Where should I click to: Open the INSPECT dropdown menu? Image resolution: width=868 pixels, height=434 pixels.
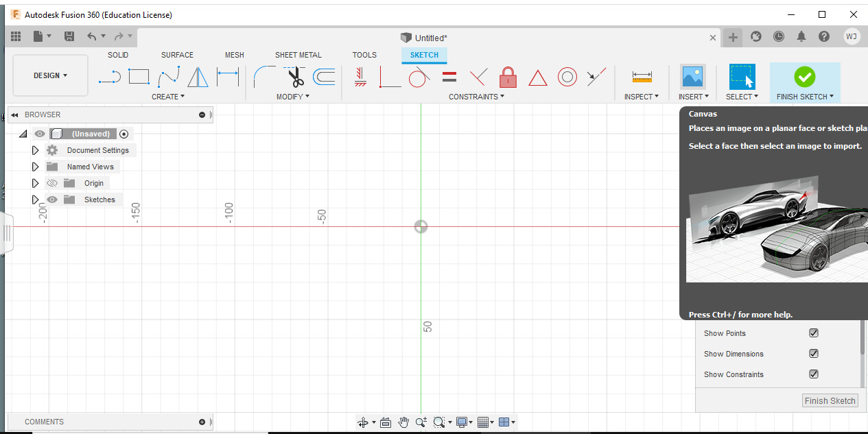[642, 97]
